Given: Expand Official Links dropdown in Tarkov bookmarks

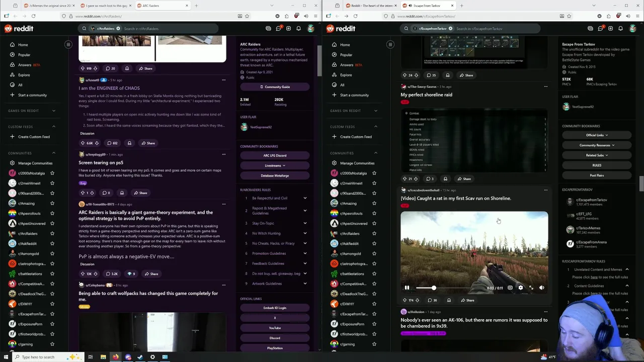Looking at the screenshot, I should [597, 135].
